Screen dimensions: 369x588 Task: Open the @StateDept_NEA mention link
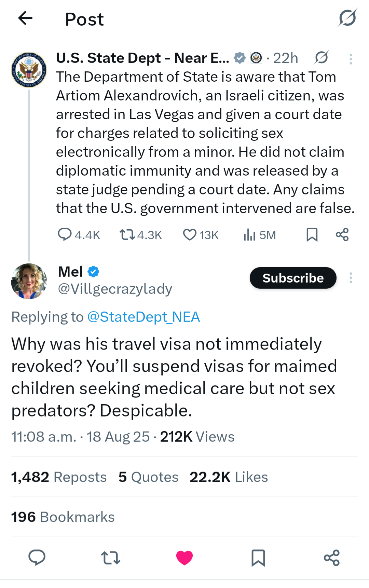click(x=143, y=317)
